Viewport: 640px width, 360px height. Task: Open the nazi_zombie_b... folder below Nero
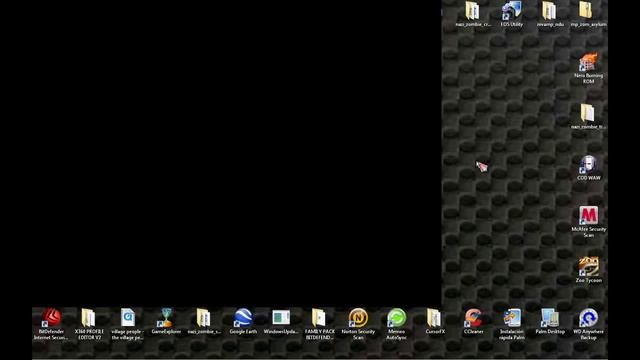tap(588, 116)
